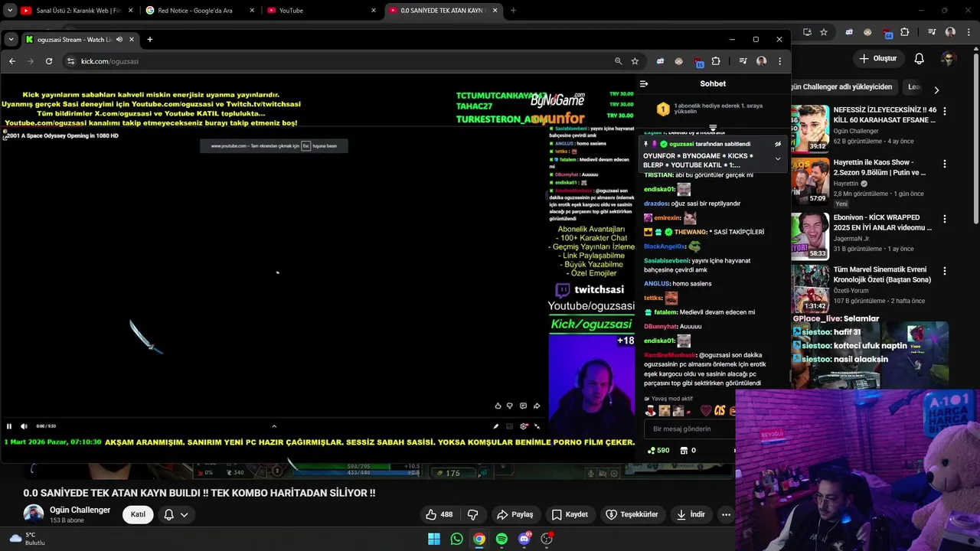Open the Kick window profile avatar
The image size is (980, 551).
click(x=761, y=61)
